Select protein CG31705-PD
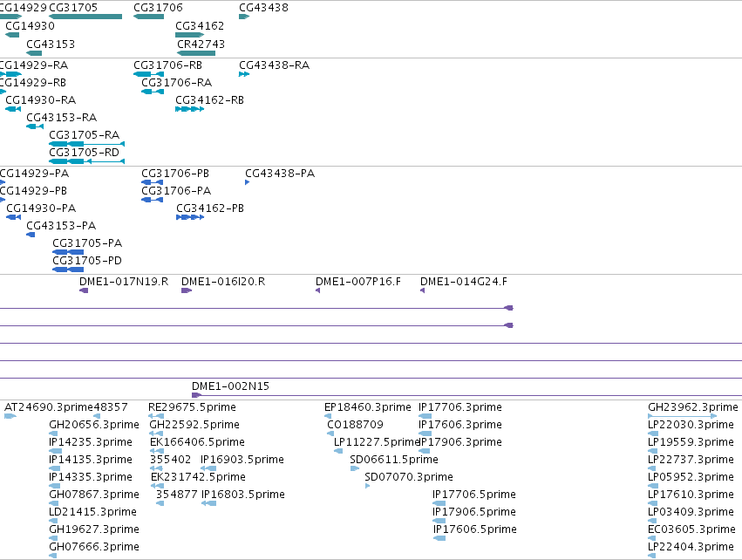 point(68,270)
